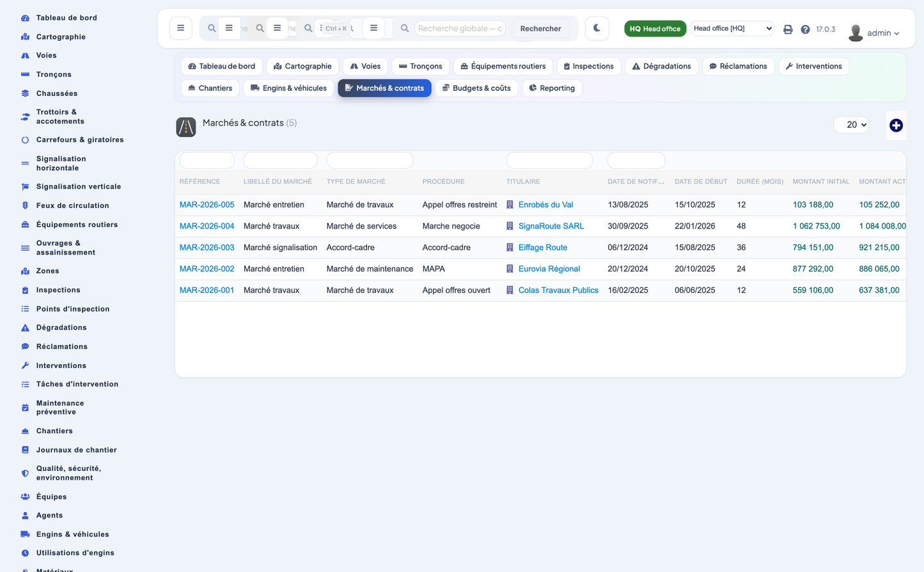924x572 pixels.
Task: Open Carrefours & giratoires in the sidebar
Action: pyautogui.click(x=80, y=139)
